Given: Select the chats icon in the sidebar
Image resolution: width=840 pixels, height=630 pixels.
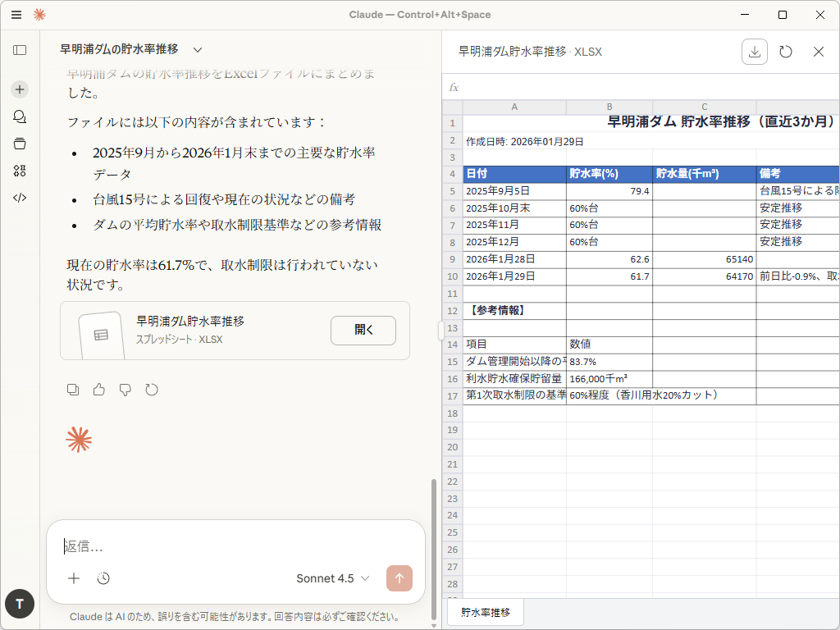Looking at the screenshot, I should coord(19,116).
